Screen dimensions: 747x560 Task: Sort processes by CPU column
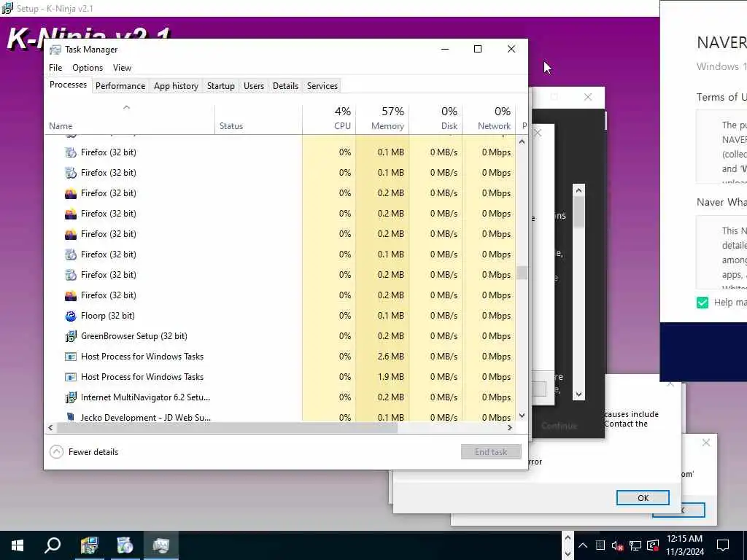coord(329,119)
